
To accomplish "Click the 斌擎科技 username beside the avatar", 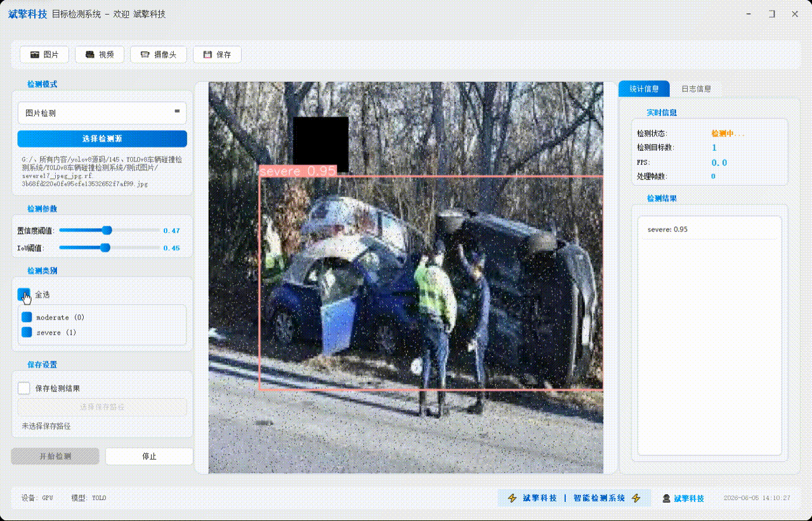I will [x=689, y=499].
